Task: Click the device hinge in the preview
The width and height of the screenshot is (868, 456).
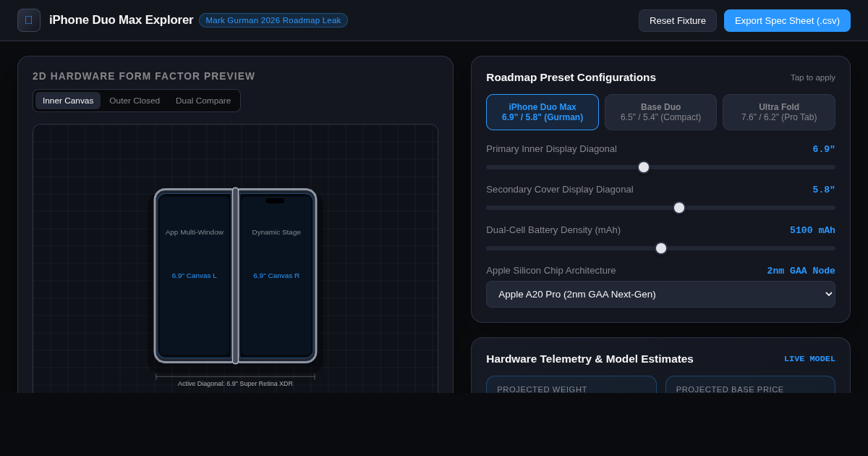Action: pyautogui.click(x=235, y=276)
